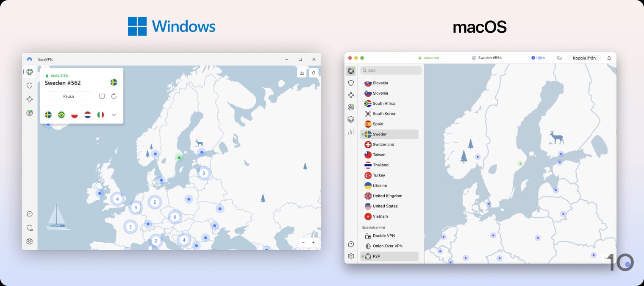The height and width of the screenshot is (286, 644).
Task: Click the Sweden #554 server label
Action: [x=490, y=58]
